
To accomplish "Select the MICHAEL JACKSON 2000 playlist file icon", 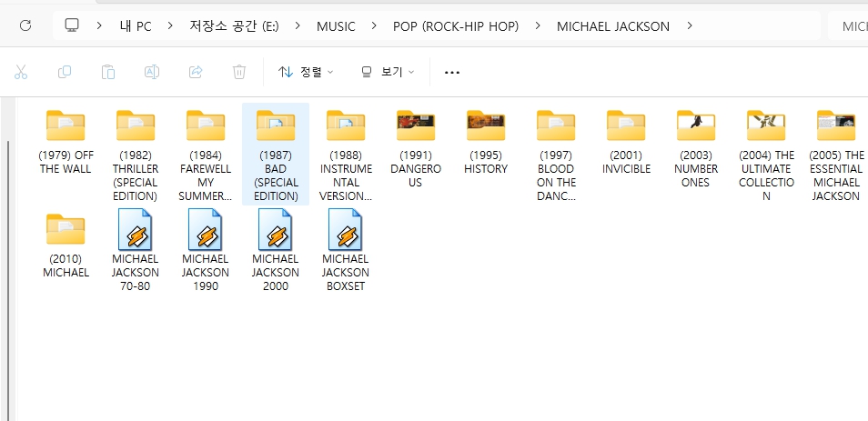I will [x=276, y=229].
